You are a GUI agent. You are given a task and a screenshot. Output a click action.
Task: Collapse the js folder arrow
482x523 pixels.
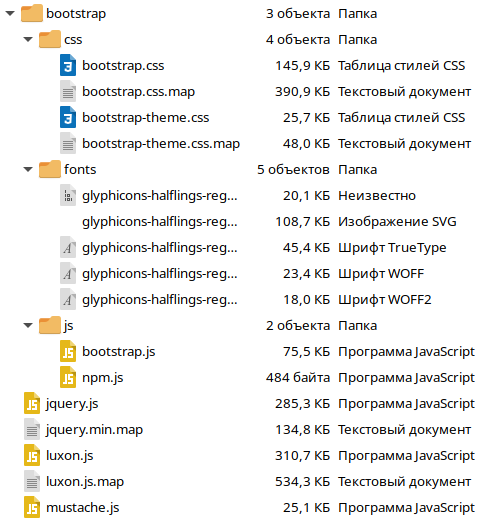[x=28, y=326]
